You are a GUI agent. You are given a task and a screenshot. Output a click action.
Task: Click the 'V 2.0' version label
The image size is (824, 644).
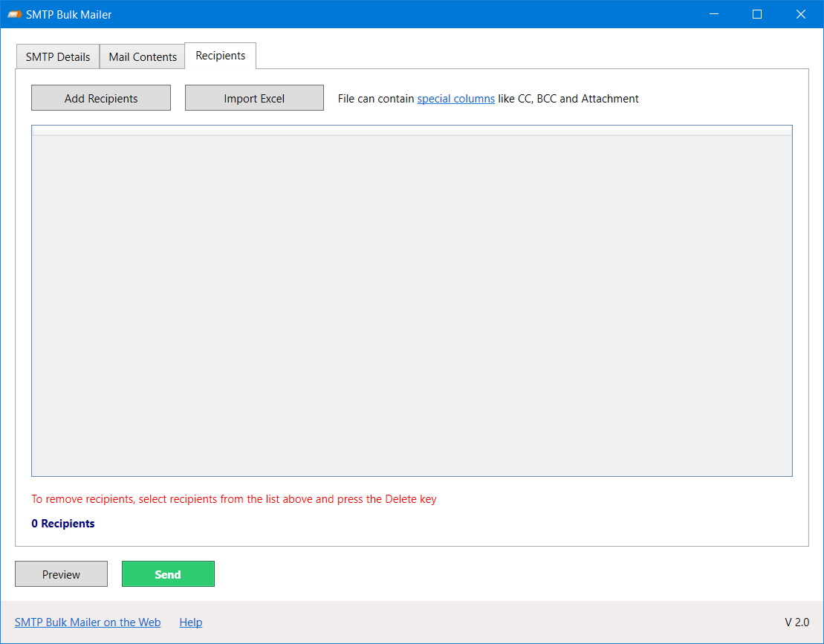click(797, 622)
